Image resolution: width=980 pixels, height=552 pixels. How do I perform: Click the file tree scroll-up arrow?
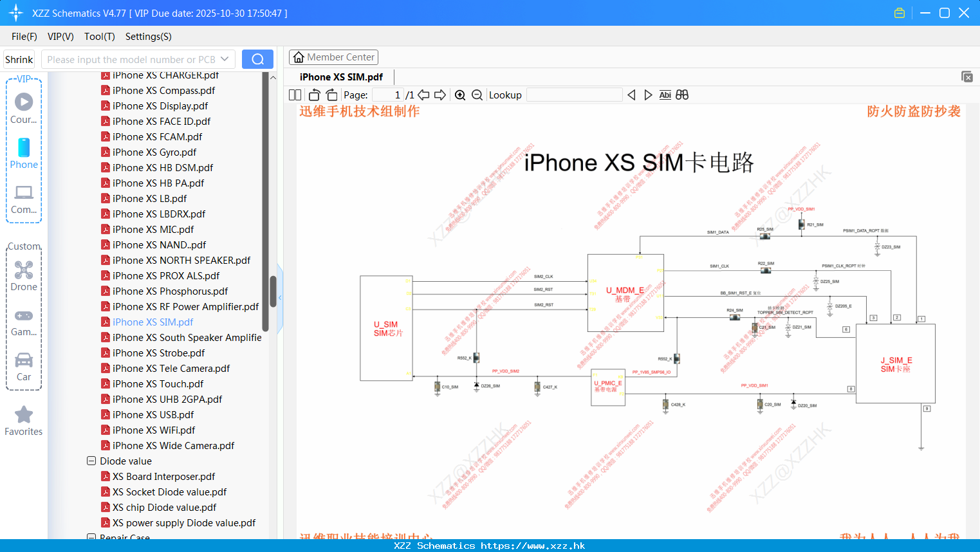click(x=273, y=77)
